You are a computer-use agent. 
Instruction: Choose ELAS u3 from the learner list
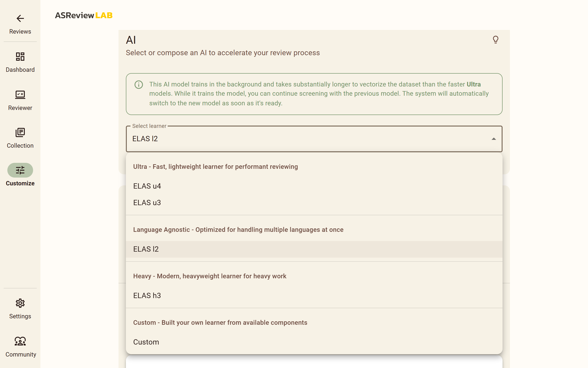click(314, 203)
